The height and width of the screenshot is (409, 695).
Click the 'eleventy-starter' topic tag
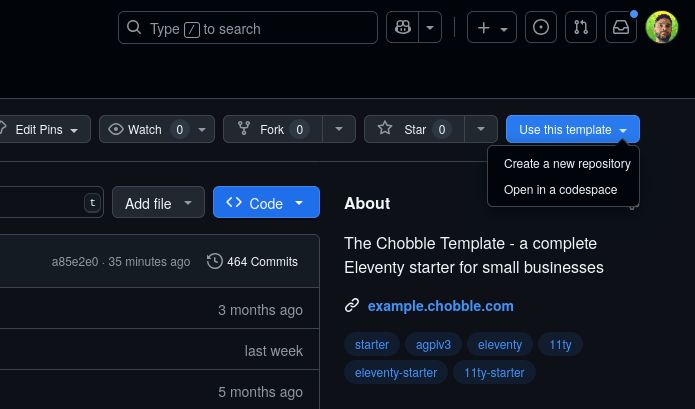pyautogui.click(x=396, y=373)
